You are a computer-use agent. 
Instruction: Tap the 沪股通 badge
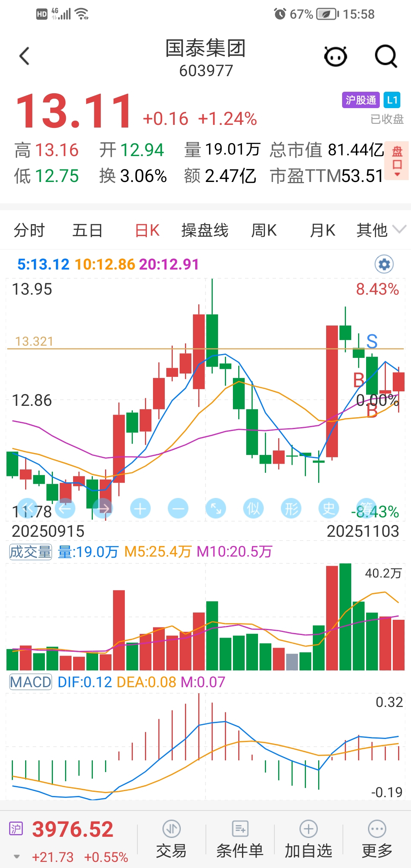coord(361,100)
